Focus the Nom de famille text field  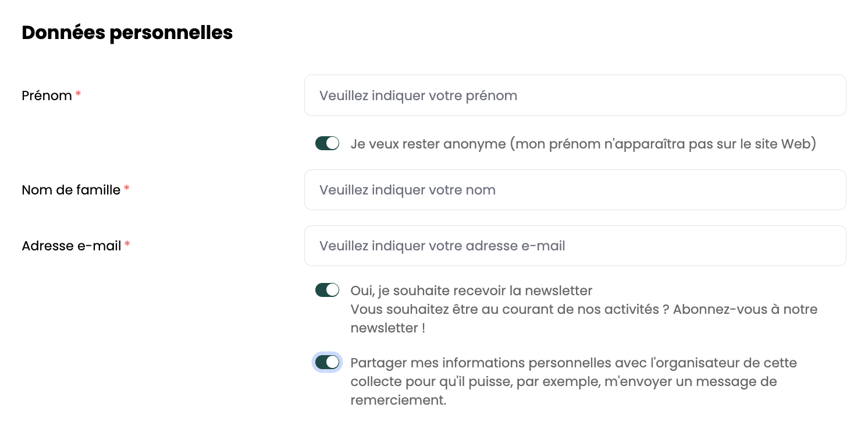pos(575,190)
